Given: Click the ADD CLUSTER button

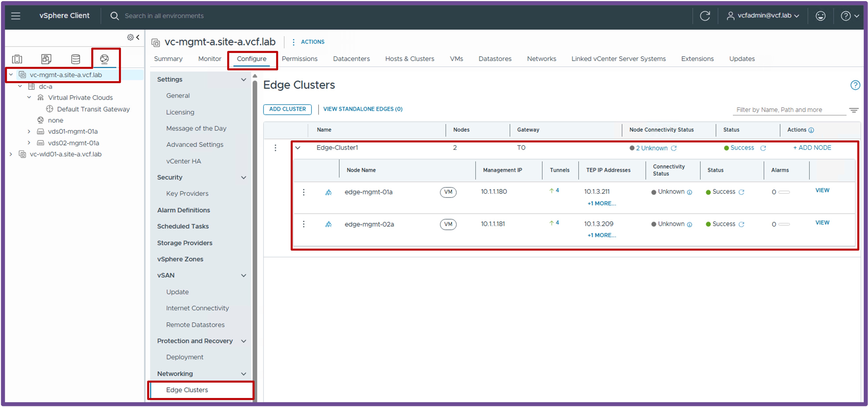Looking at the screenshot, I should tap(287, 109).
